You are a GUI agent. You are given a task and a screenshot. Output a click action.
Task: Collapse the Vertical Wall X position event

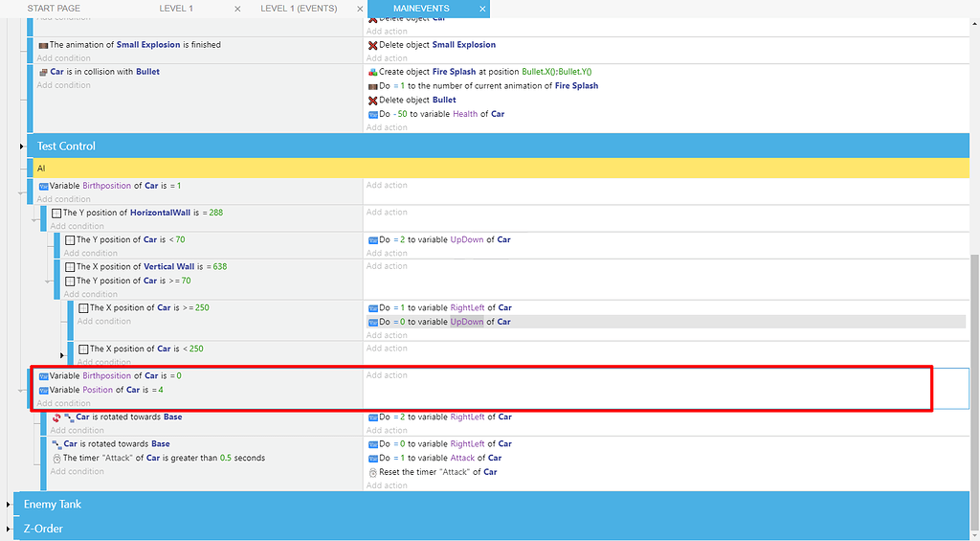pos(49,282)
